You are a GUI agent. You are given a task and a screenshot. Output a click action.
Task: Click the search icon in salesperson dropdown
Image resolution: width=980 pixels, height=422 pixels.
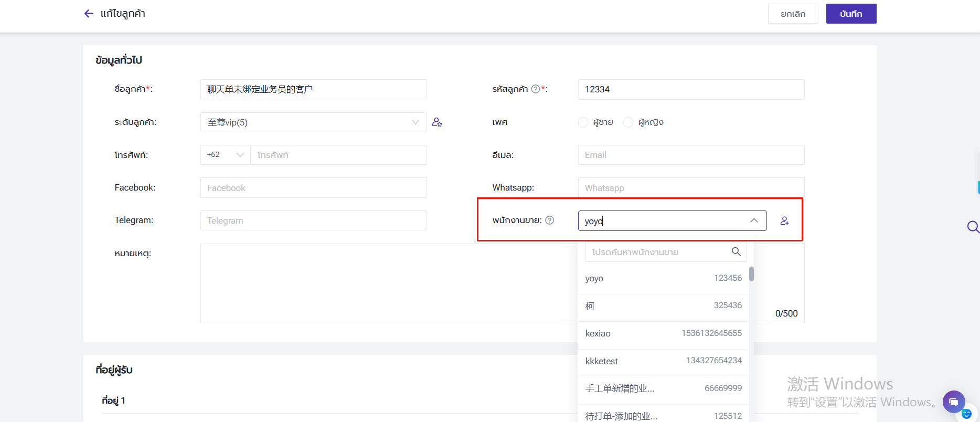pos(736,252)
